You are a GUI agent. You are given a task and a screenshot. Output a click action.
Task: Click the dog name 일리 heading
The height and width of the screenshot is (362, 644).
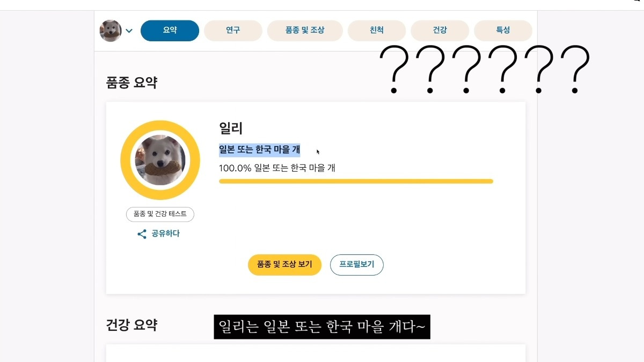(x=231, y=128)
